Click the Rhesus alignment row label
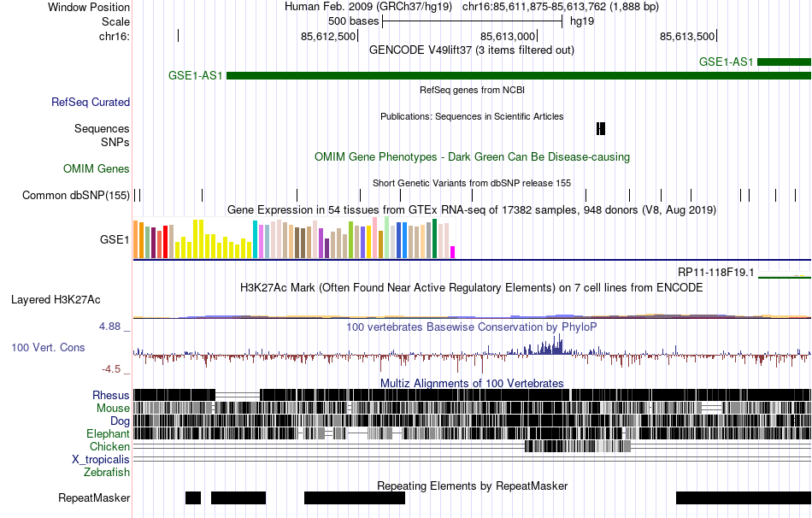Viewport: 812px width, 518px height. tap(111, 395)
